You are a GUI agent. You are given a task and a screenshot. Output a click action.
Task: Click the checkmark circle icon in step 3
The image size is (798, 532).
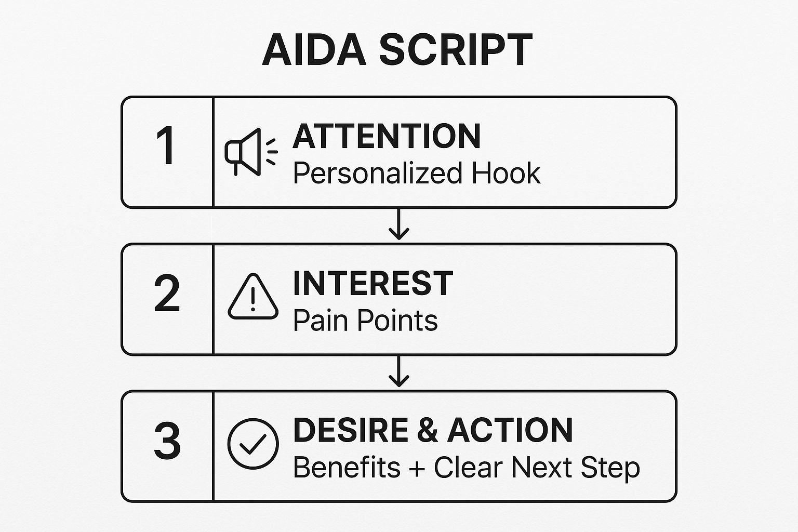tap(253, 444)
